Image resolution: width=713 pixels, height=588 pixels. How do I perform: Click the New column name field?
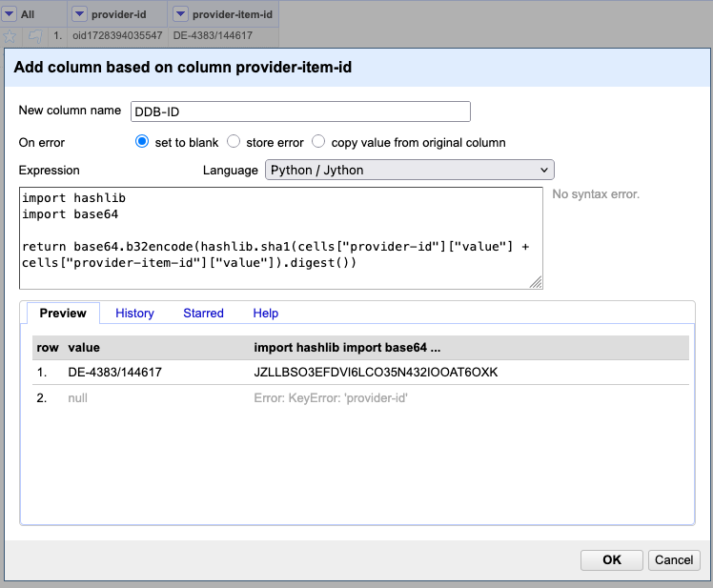point(300,112)
